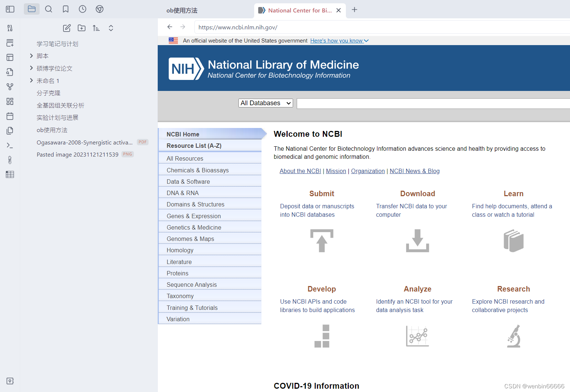Viewport: 570px width, 392px height.
Task: Click the binary digits ribbon icon
Action: (10, 28)
